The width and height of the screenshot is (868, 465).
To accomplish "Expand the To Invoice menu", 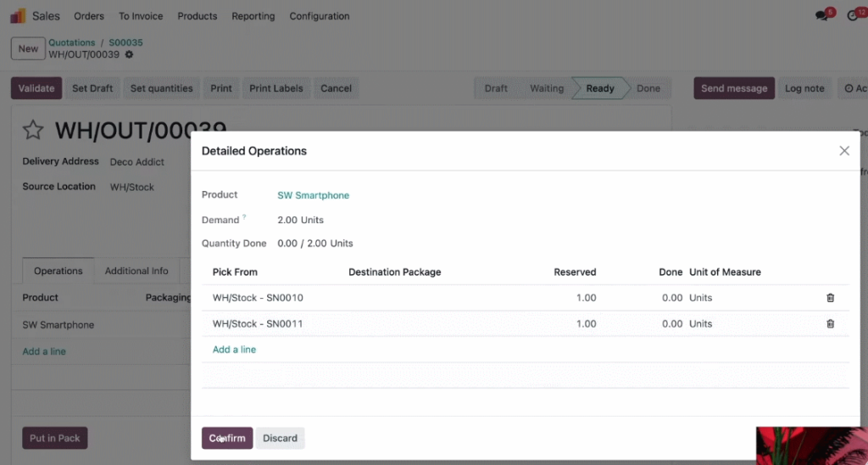I will 141,16.
